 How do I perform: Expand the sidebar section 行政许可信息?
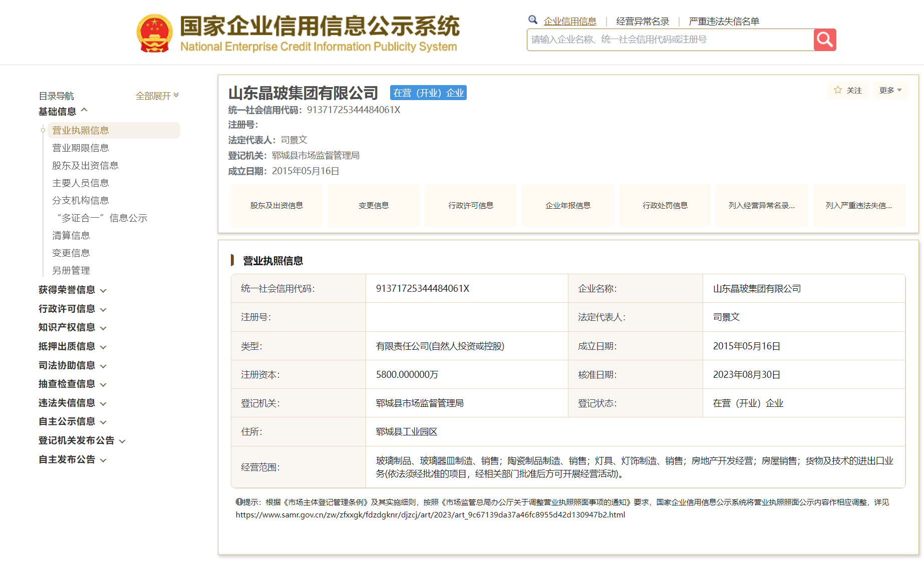[73, 309]
